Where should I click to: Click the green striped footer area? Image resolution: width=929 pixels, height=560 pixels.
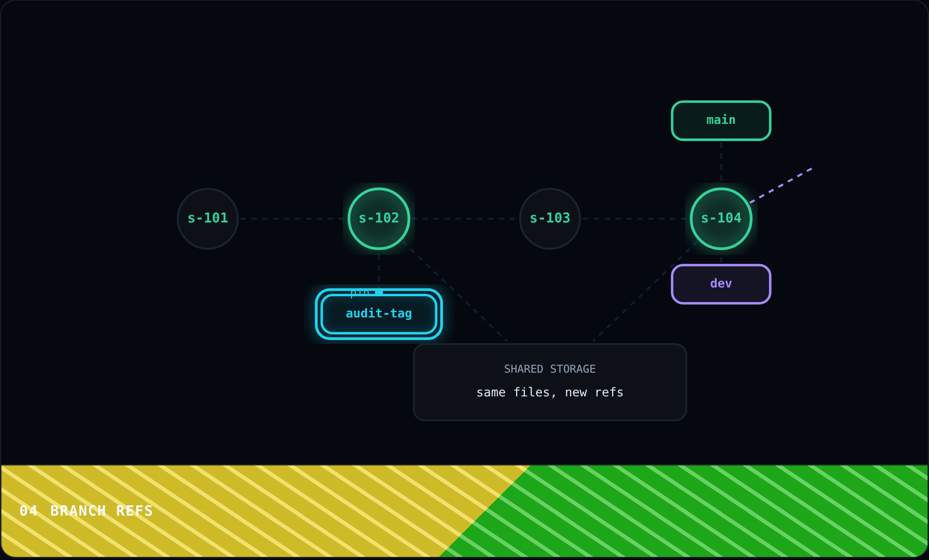723,511
